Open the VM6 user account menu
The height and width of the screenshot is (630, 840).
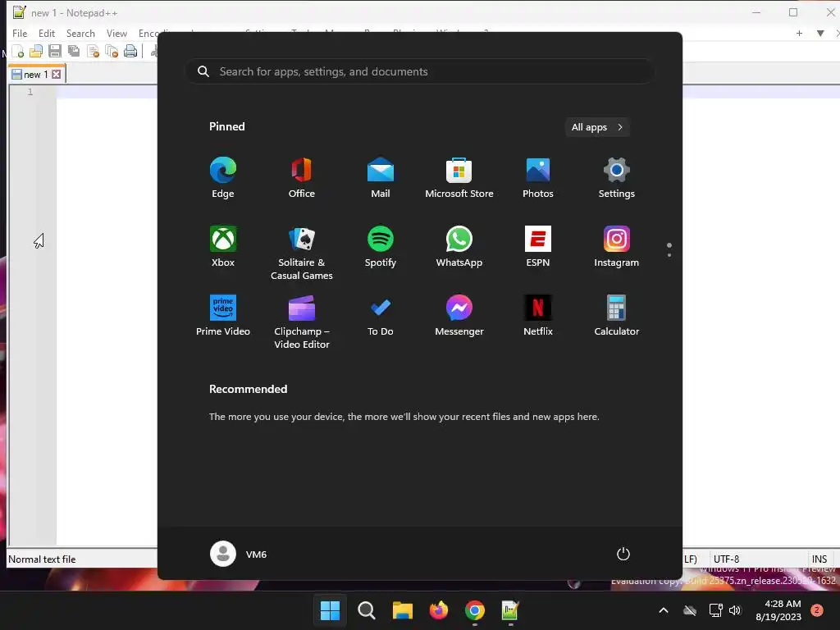click(x=239, y=554)
